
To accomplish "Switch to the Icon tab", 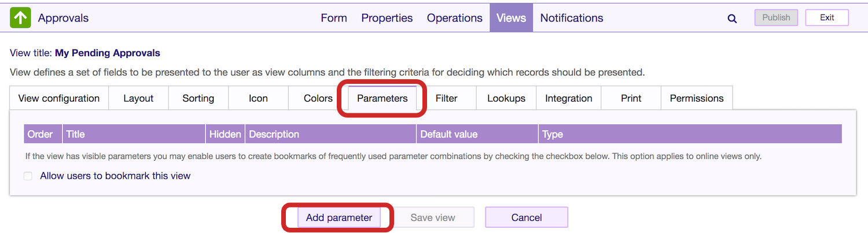I will point(258,98).
